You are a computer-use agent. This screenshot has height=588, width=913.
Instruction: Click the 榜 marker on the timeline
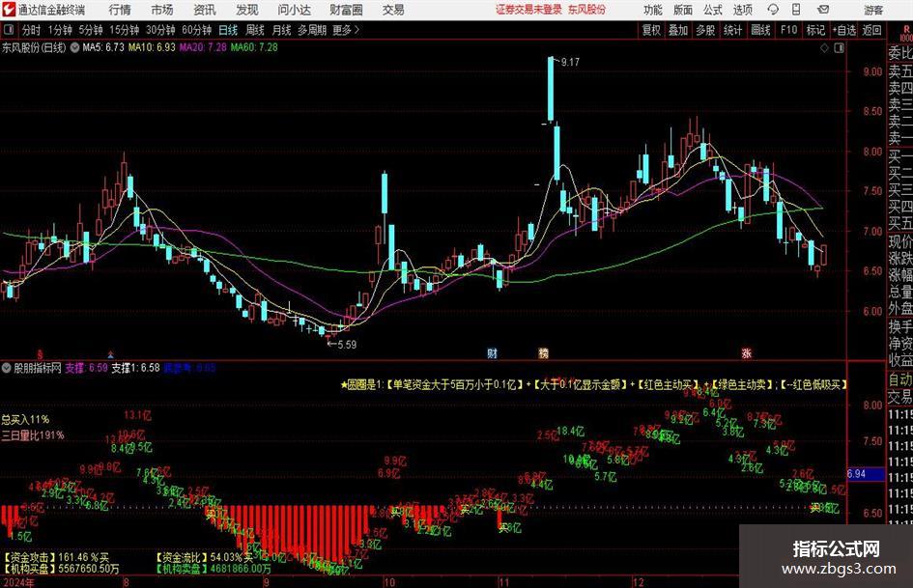[543, 352]
